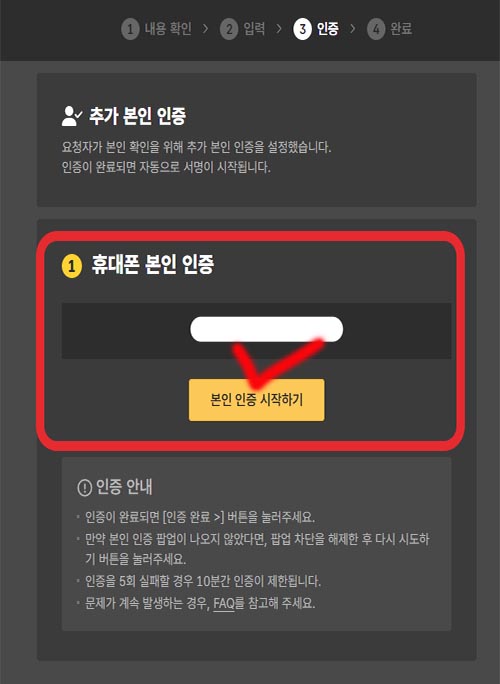500x684 pixels.
Task: Click the step 1 circle number icon
Action: (130, 30)
